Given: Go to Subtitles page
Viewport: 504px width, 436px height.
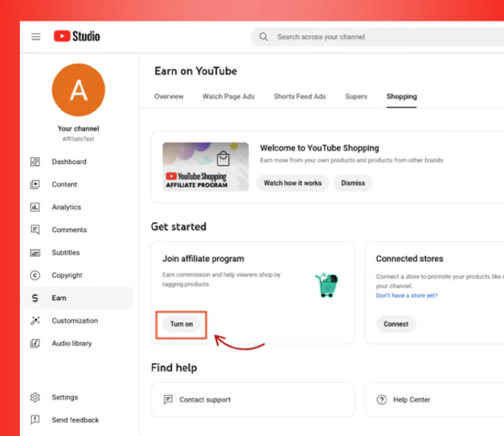Looking at the screenshot, I should (x=78, y=252).
